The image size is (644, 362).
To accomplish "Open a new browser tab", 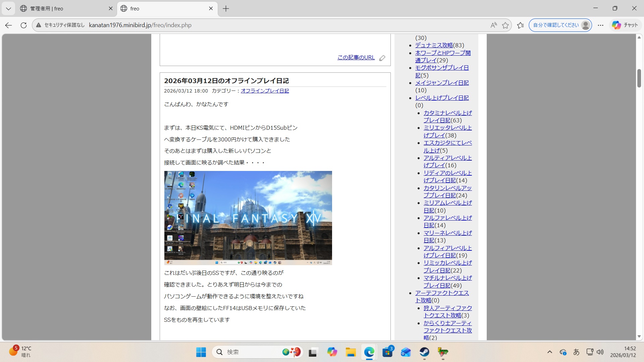I will 226,8.
